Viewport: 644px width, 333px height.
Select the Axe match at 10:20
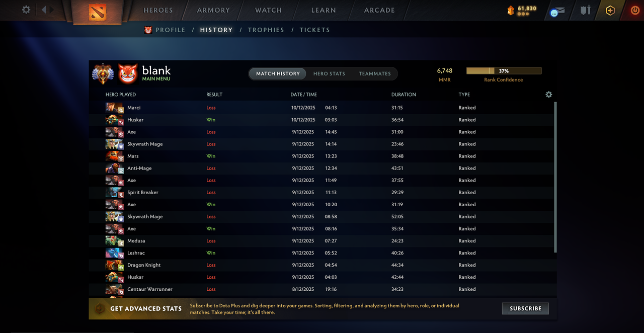322,204
